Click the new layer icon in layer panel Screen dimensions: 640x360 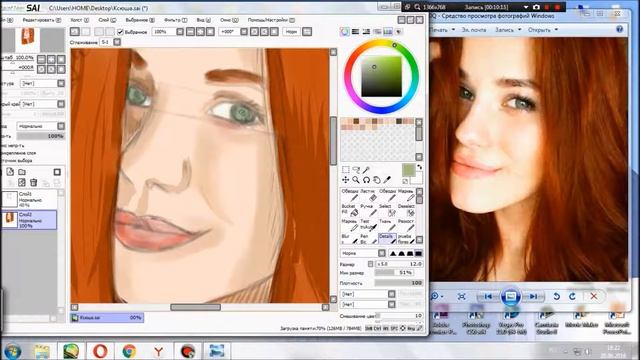[10, 172]
